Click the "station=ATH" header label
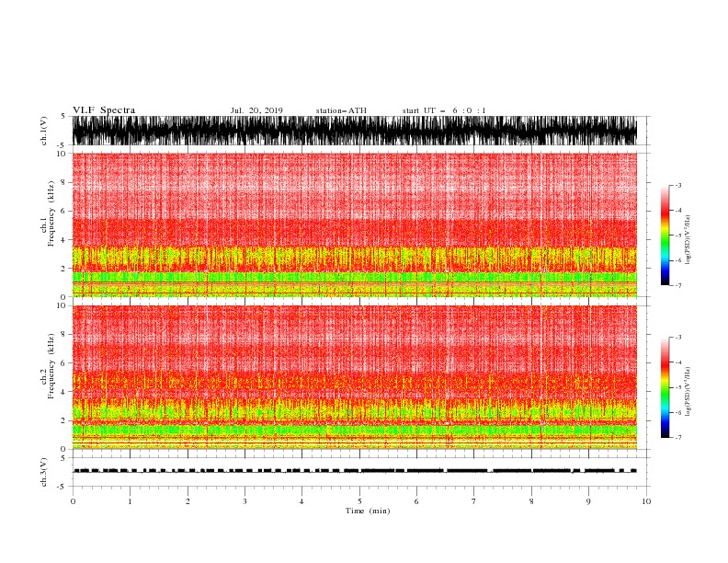The width and height of the screenshot is (728, 563). [341, 110]
